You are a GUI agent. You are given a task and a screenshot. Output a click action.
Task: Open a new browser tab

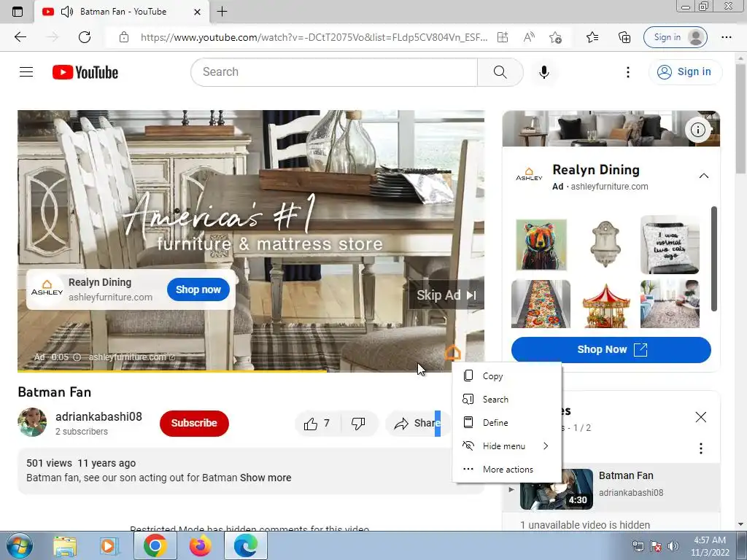[x=222, y=12]
